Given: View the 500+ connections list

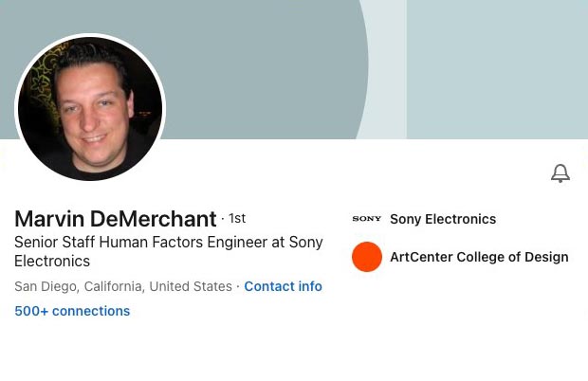Looking at the screenshot, I should 72,311.
